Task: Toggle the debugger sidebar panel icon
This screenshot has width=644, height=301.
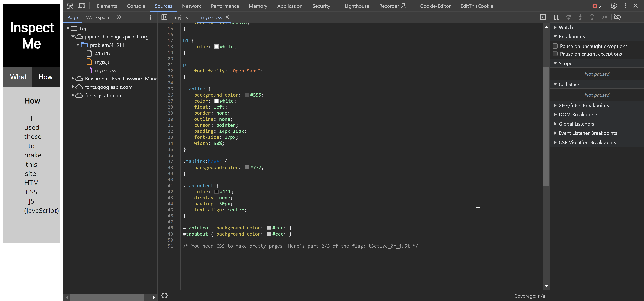Action: (x=543, y=17)
